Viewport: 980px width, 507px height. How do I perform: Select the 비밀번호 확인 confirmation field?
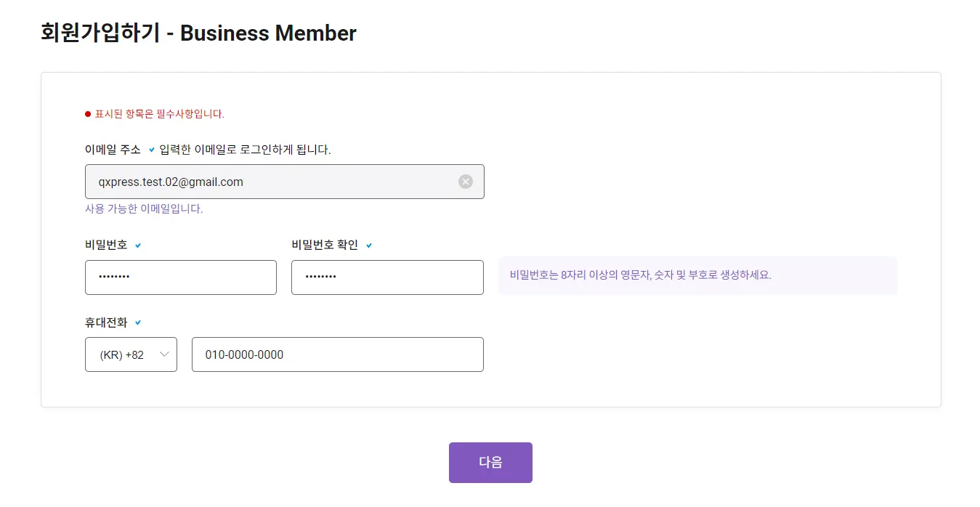387,277
